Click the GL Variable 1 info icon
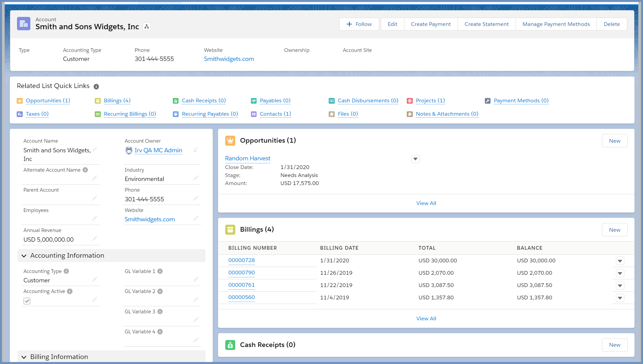643x364 pixels. 160,271
